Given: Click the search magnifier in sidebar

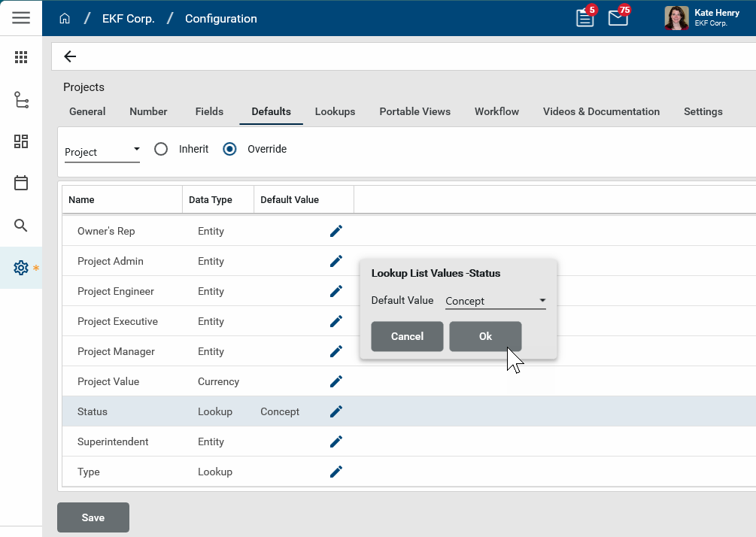Looking at the screenshot, I should 21,226.
